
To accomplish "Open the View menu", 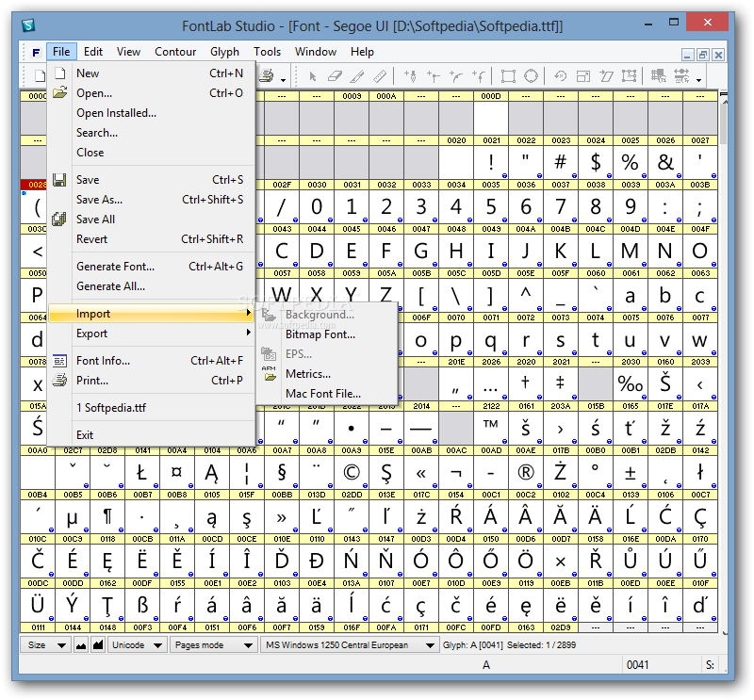I will tap(128, 52).
